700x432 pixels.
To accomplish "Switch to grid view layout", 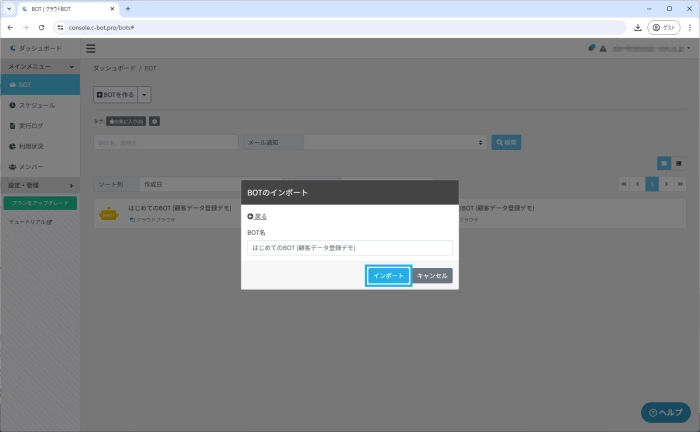I will coord(663,162).
